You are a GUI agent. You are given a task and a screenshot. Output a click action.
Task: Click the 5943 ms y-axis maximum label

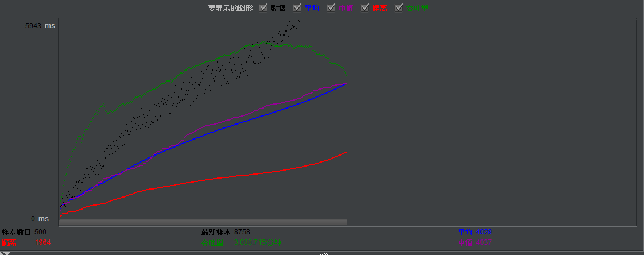point(40,26)
